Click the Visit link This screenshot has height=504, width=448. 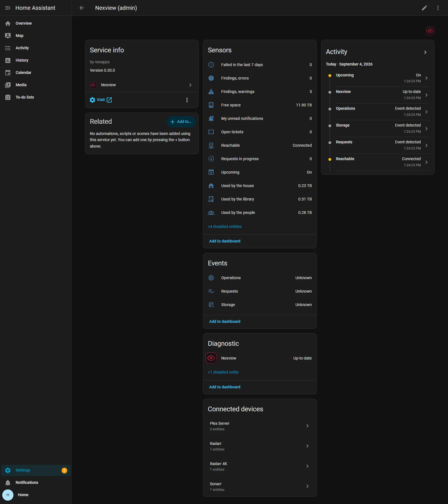[x=101, y=100]
